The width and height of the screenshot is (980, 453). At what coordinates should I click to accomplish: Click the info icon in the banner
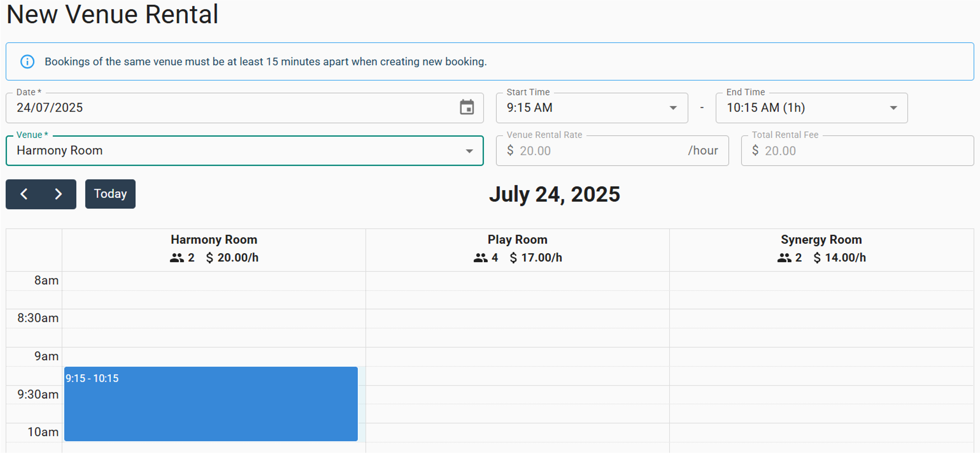coord(27,62)
